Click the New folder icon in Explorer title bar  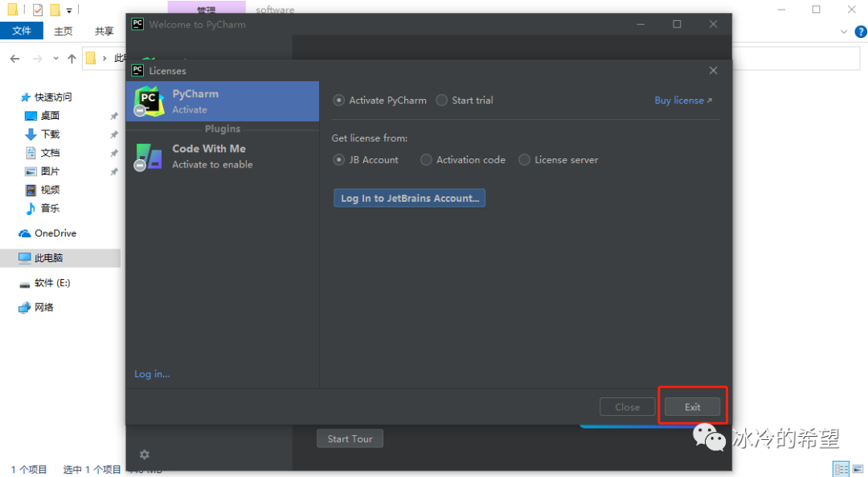pyautogui.click(x=55, y=10)
